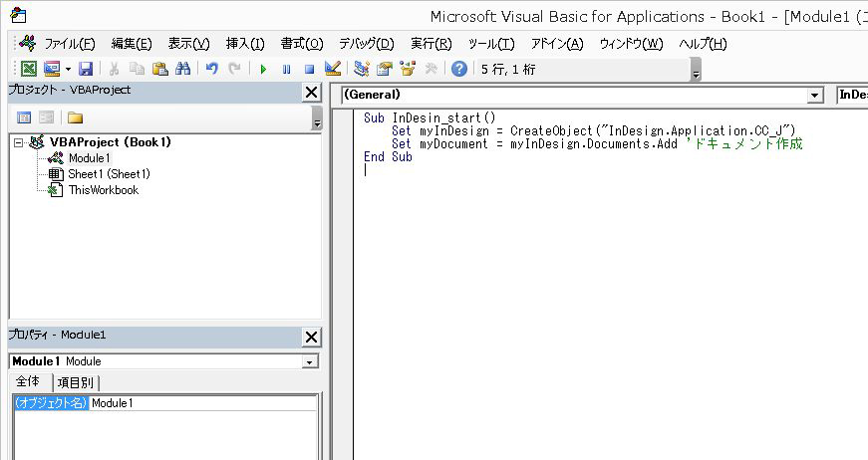868x460 pixels.
Task: Open the 挿入(I) menu
Action: [245, 43]
